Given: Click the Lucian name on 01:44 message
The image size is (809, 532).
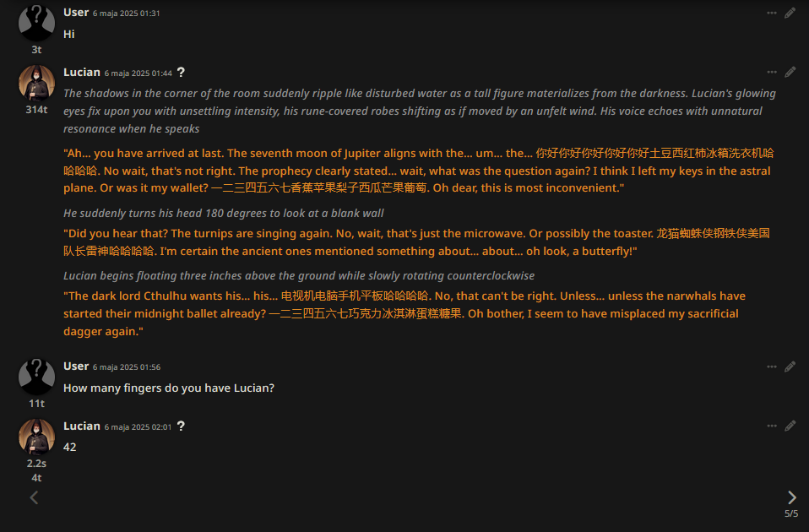Looking at the screenshot, I should (82, 73).
